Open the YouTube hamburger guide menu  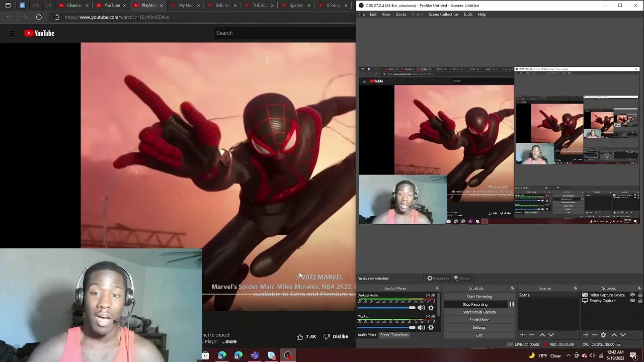pyautogui.click(x=12, y=33)
